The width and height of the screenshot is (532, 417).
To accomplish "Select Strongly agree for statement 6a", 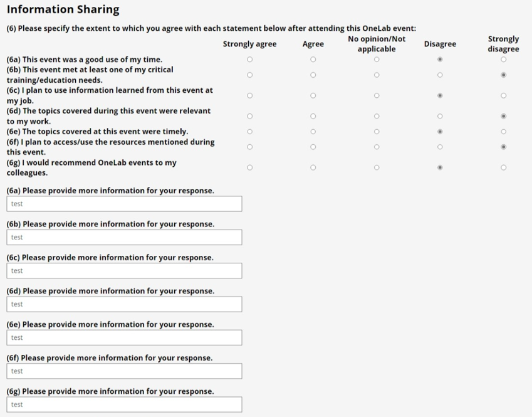I will (x=250, y=60).
